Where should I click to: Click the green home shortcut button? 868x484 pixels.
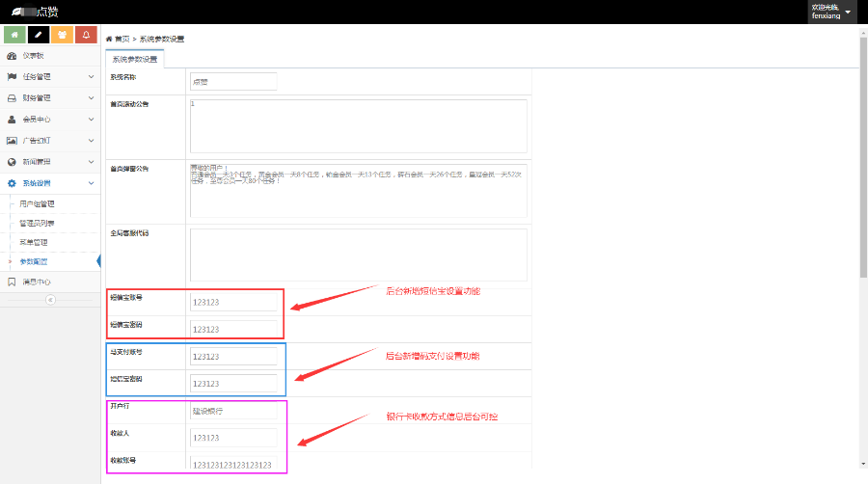click(14, 36)
